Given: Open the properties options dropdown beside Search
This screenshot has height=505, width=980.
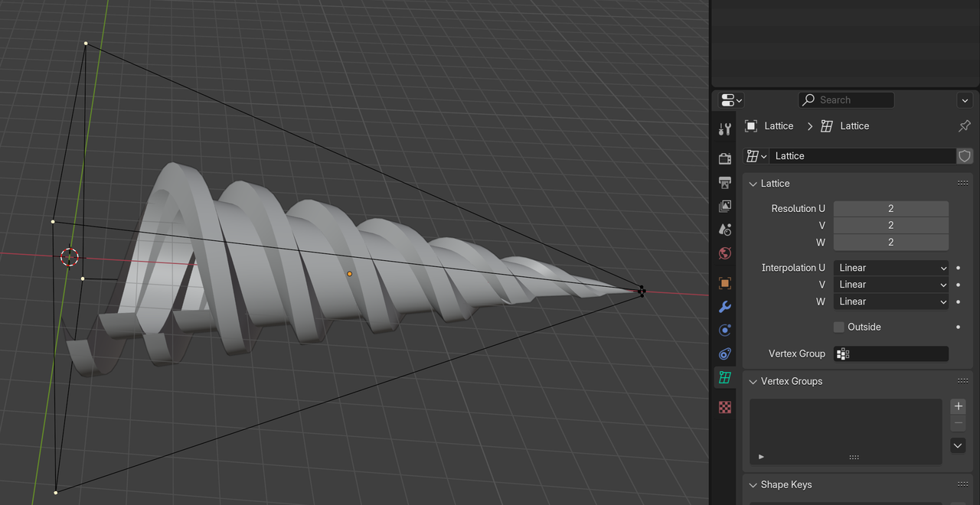Looking at the screenshot, I should tap(965, 100).
